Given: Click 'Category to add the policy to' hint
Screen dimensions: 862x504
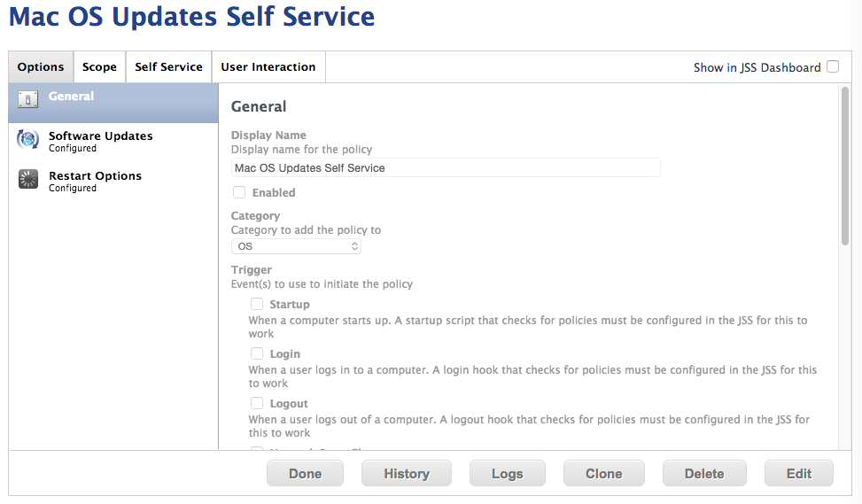Looking at the screenshot, I should click(306, 229).
